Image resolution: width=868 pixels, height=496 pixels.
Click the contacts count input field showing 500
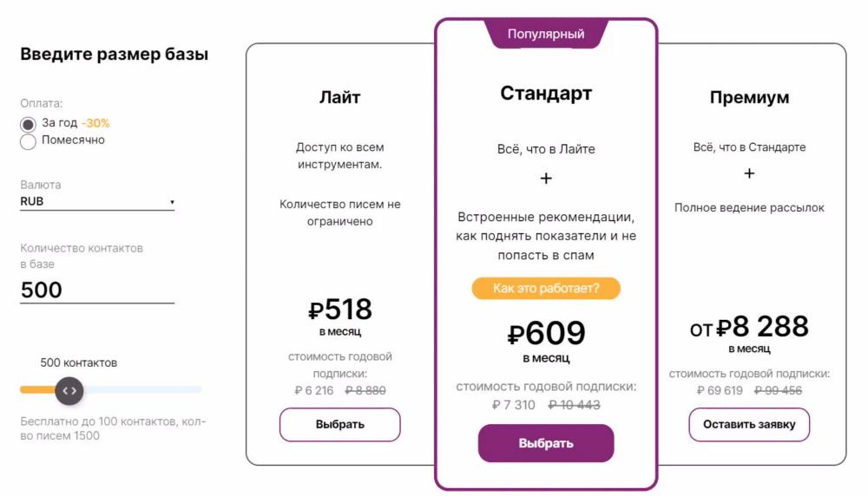pyautogui.click(x=97, y=290)
